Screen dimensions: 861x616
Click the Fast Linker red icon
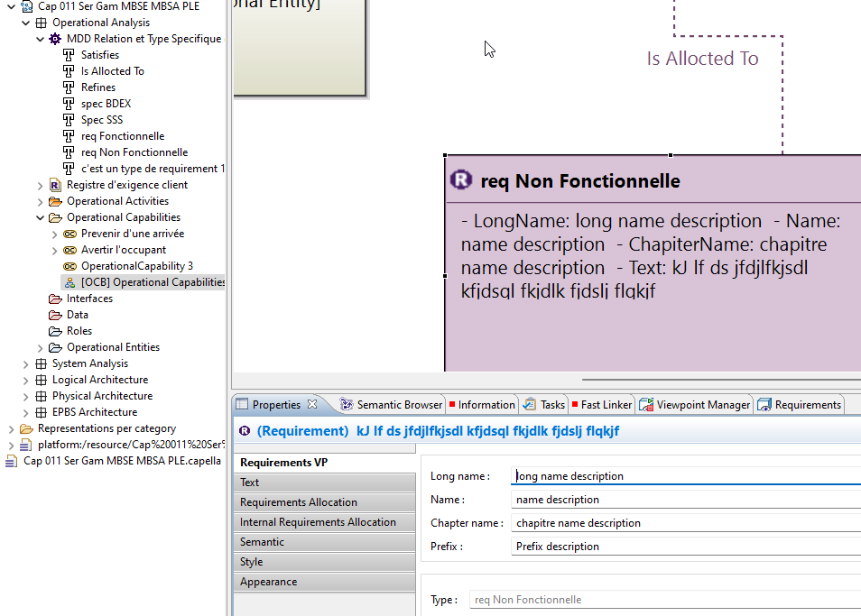coord(575,405)
